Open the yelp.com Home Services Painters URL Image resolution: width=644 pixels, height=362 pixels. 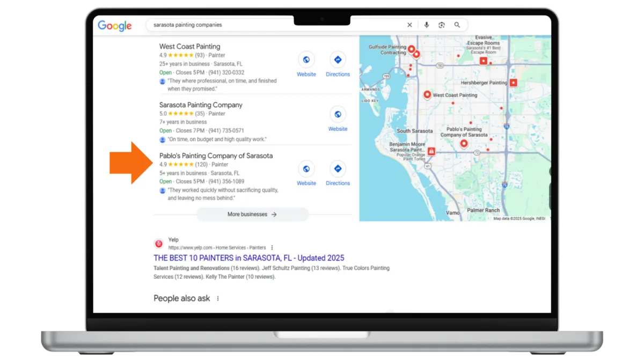pos(217,248)
